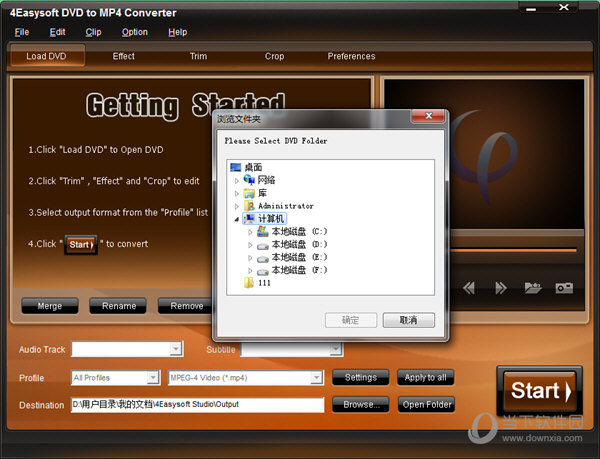This screenshot has height=459, width=600.
Task: Click the Merge button
Action: (x=50, y=306)
